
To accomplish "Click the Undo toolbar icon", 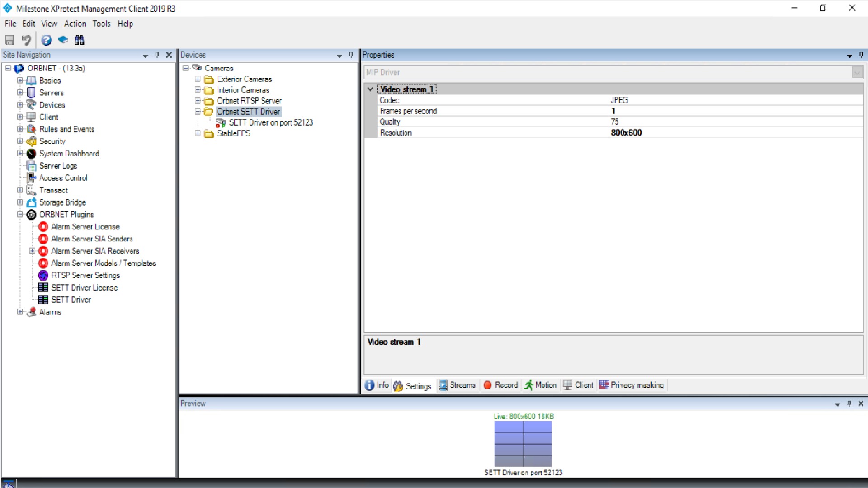I will pyautogui.click(x=27, y=40).
